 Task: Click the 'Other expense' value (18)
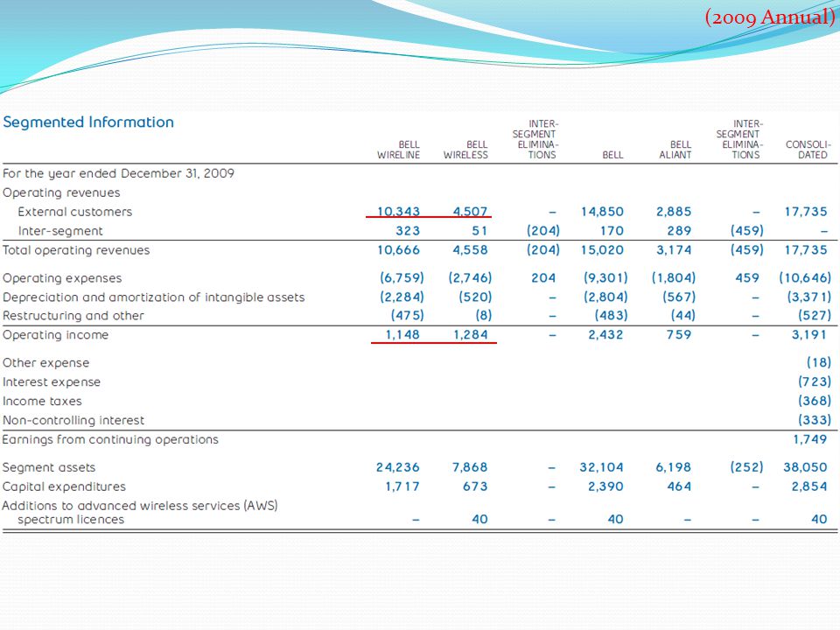819,362
